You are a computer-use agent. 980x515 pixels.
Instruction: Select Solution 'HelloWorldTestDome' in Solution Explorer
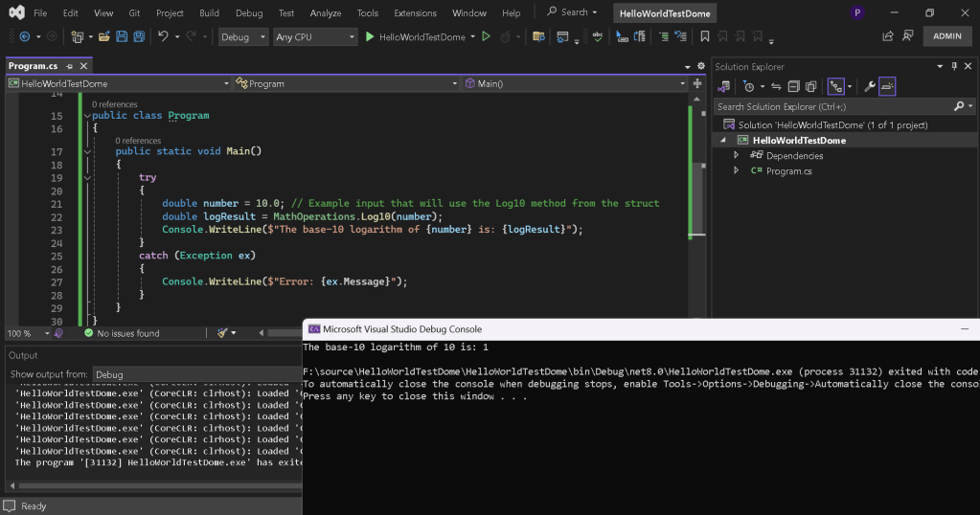click(825, 124)
